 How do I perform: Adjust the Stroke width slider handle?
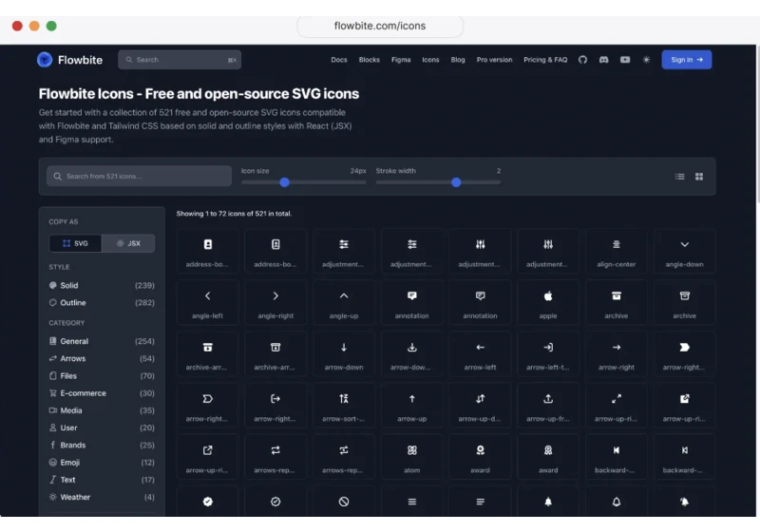pos(456,182)
